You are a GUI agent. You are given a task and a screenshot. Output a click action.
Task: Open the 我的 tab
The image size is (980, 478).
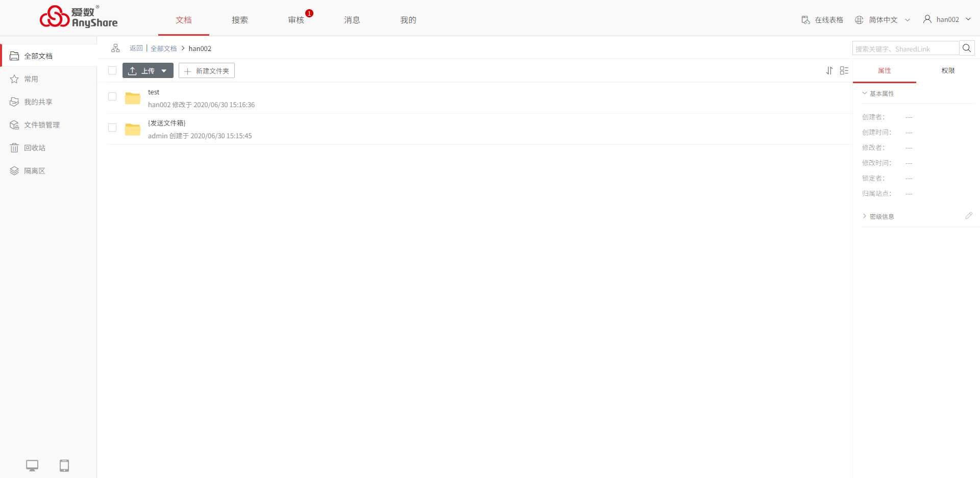coord(408,20)
